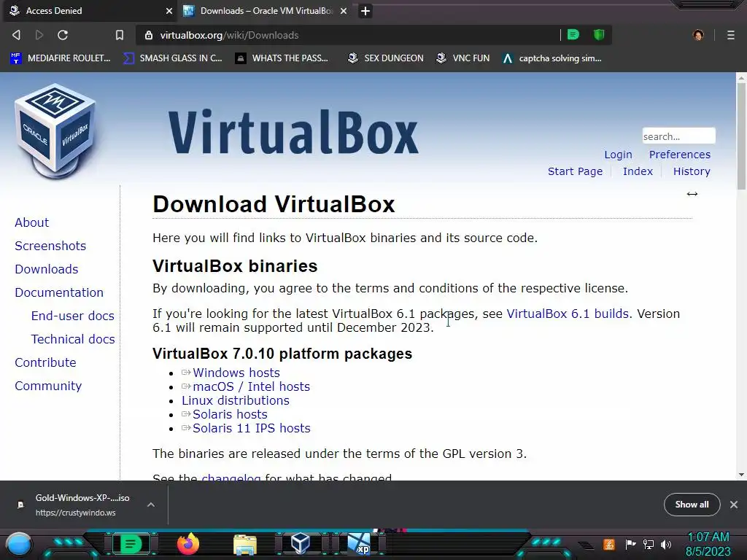Download the Solaris hosts package

point(230,414)
